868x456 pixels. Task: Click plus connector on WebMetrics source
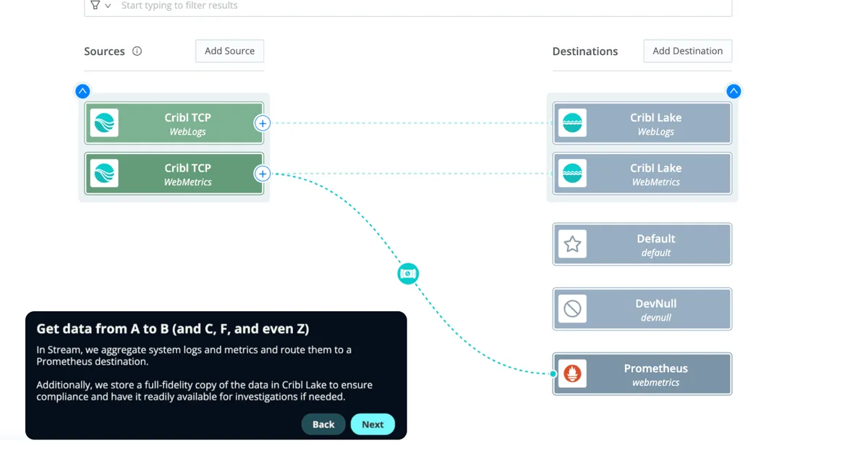tap(263, 174)
